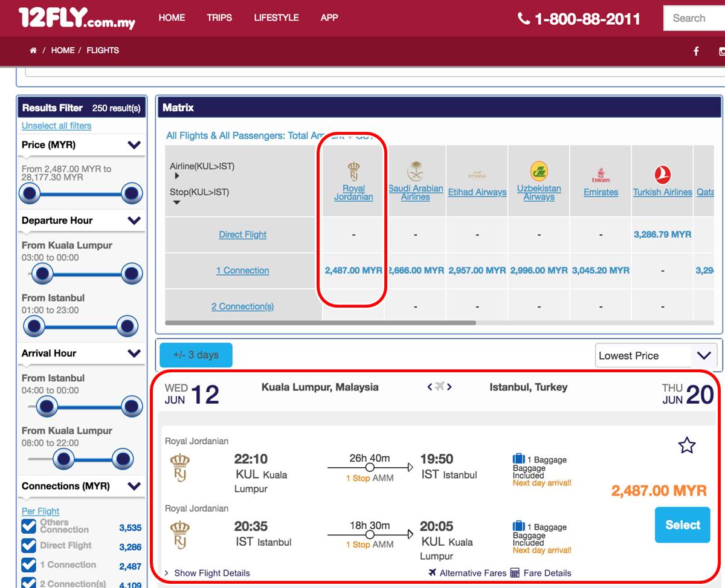The width and height of the screenshot is (725, 588).
Task: Click the Select button for the 2,487.00 MYR fare
Action: click(683, 525)
